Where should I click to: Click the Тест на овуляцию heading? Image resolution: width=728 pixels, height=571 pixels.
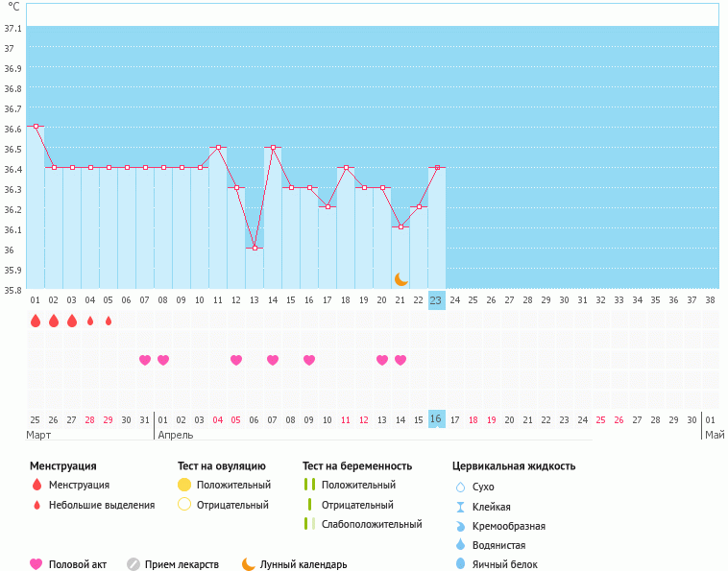[222, 466]
